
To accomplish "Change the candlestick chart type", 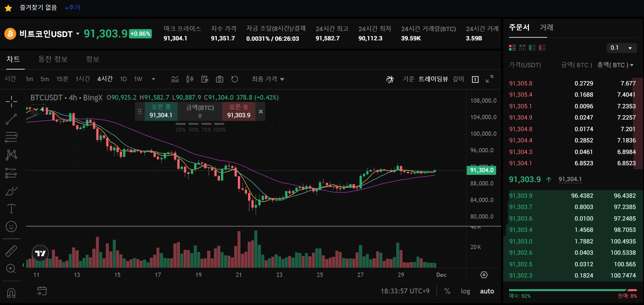I will coord(190,79).
